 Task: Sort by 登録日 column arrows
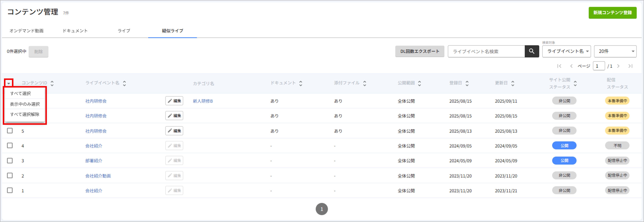(x=467, y=83)
